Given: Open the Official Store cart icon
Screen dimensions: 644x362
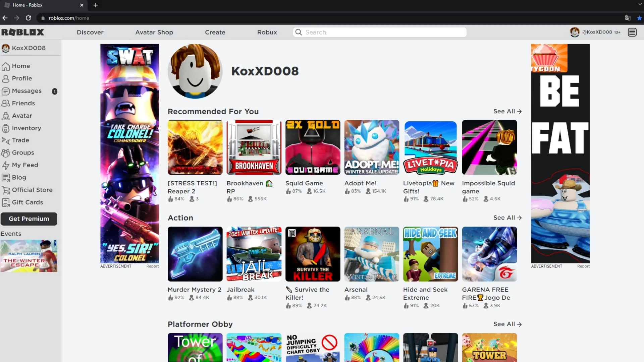Looking at the screenshot, I should (6, 190).
